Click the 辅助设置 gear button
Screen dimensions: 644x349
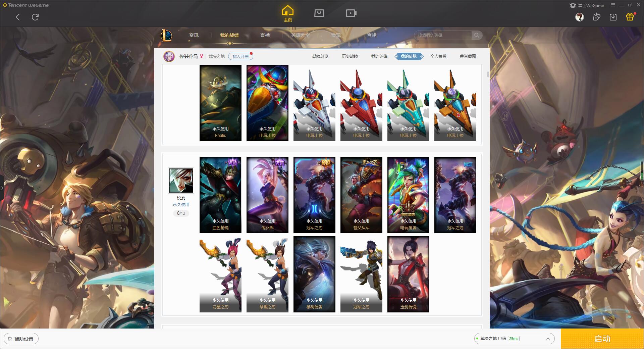pos(21,339)
